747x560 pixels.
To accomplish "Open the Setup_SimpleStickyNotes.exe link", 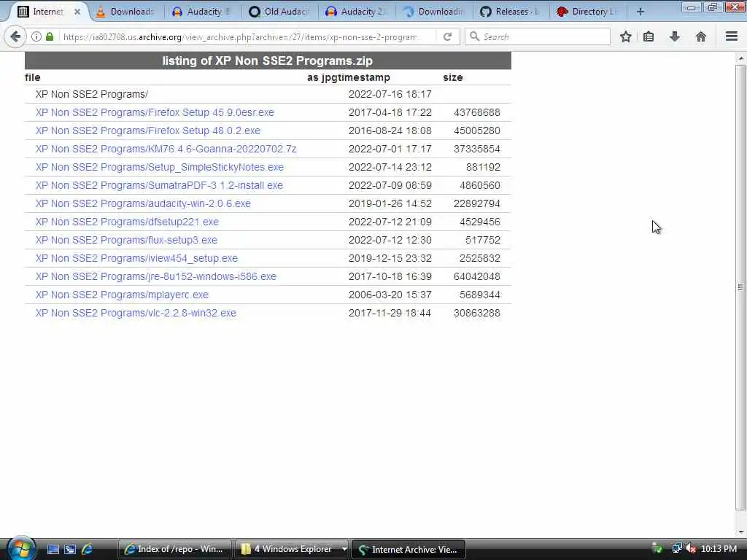I will (159, 167).
